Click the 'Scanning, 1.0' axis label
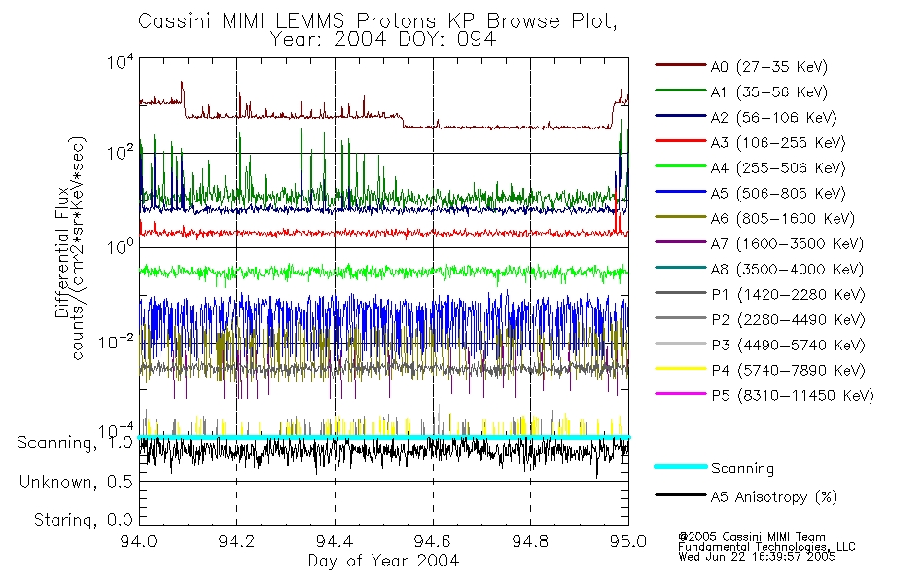Screen dimensions: 924x584 (x=75, y=443)
